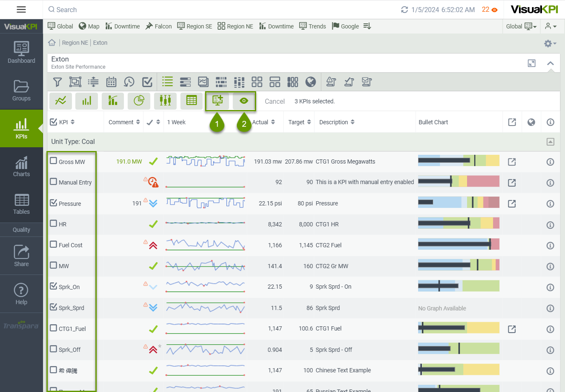Open the calendar date range icon
565x392 pixels.
(x=111, y=82)
